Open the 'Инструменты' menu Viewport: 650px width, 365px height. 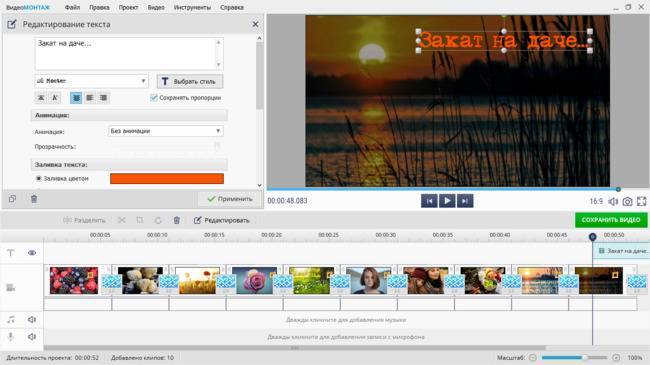192,7
